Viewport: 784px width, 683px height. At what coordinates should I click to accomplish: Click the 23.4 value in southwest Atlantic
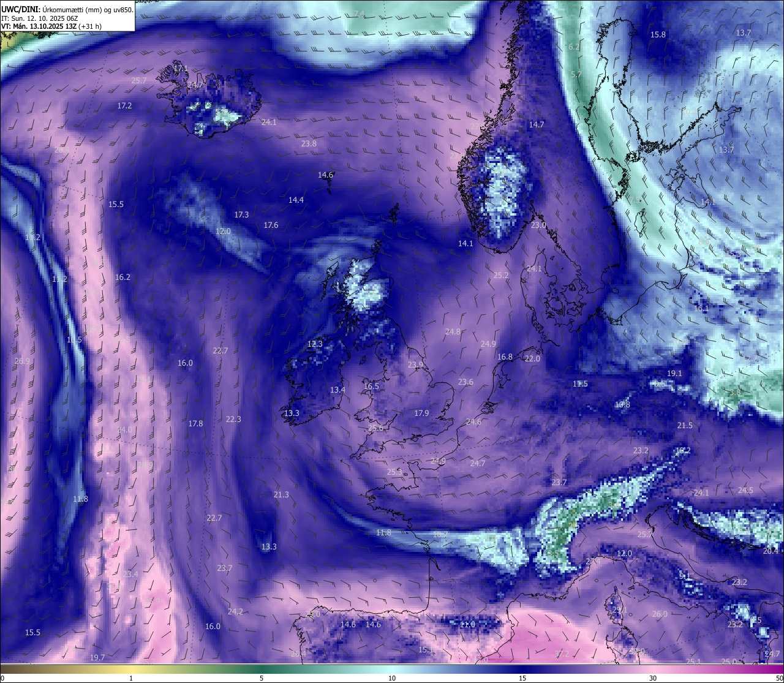130,575
